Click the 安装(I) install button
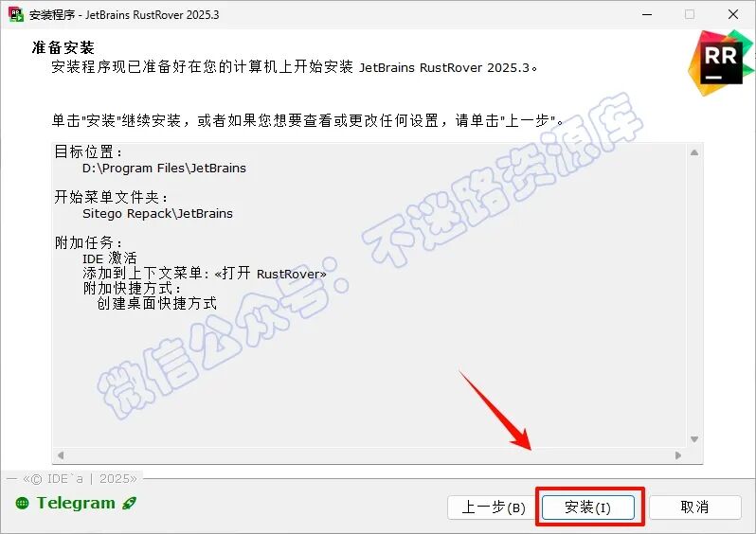The image size is (756, 534). tap(587, 507)
